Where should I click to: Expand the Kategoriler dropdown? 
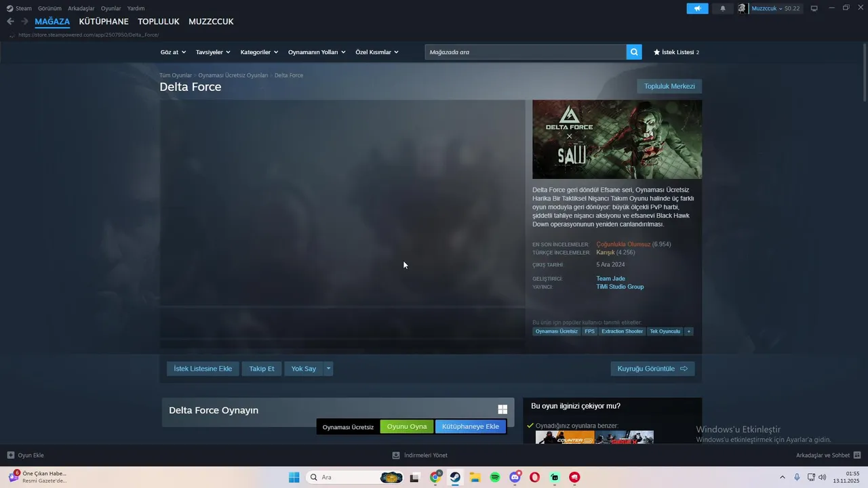tap(259, 52)
